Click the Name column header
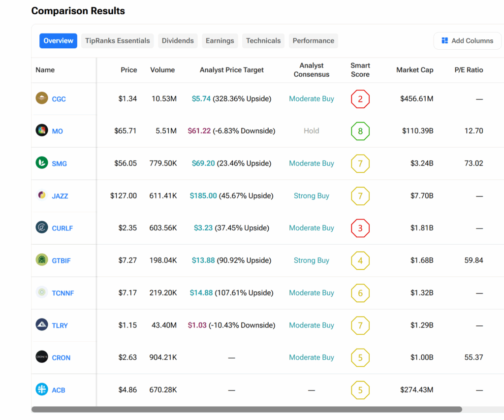Viewport: 504px width, 420px height. pos(45,70)
